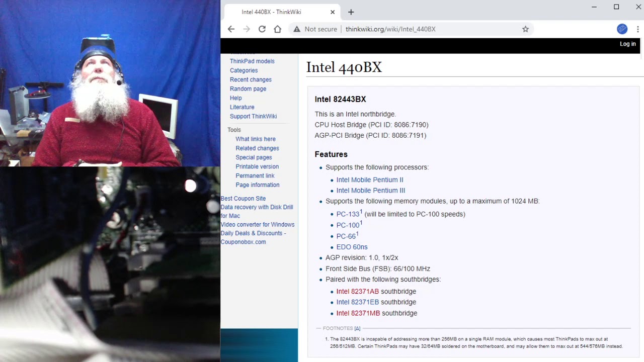Click the Intel 440BX page heading

click(344, 67)
